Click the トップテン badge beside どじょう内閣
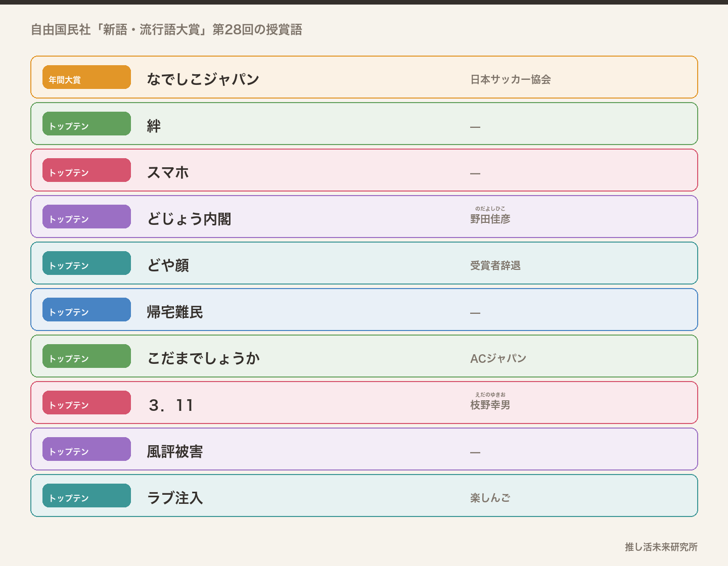Screen dimensions: 728x566 click(86, 216)
